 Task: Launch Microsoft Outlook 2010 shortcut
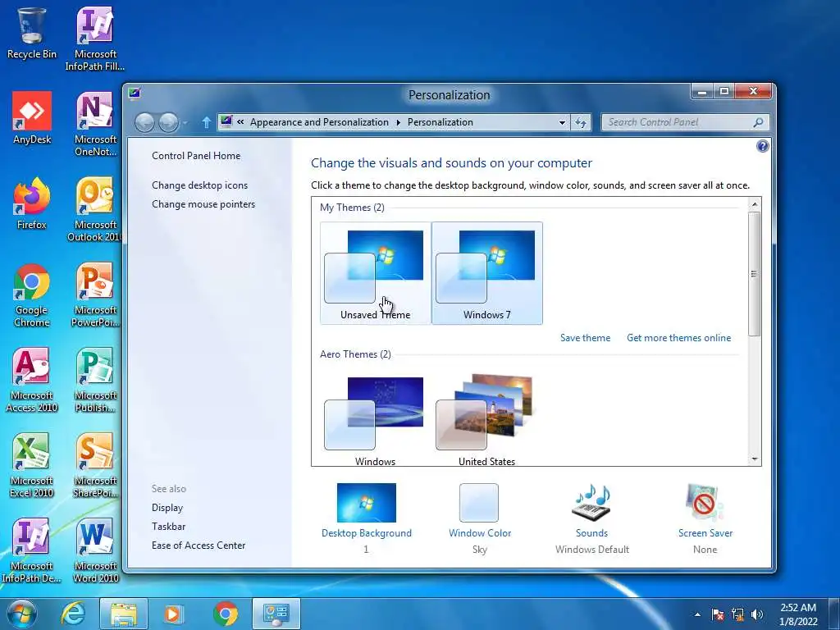(x=95, y=209)
